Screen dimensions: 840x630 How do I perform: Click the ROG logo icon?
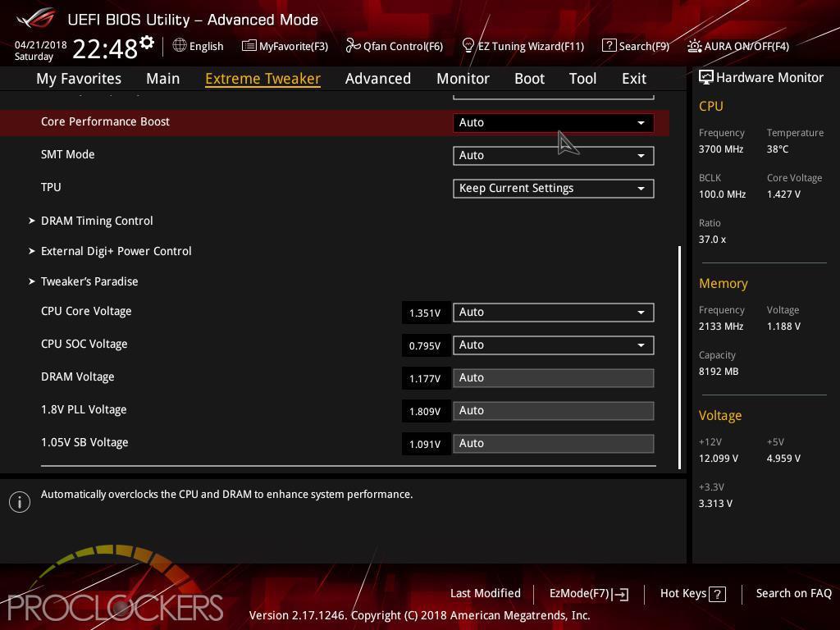click(36, 18)
